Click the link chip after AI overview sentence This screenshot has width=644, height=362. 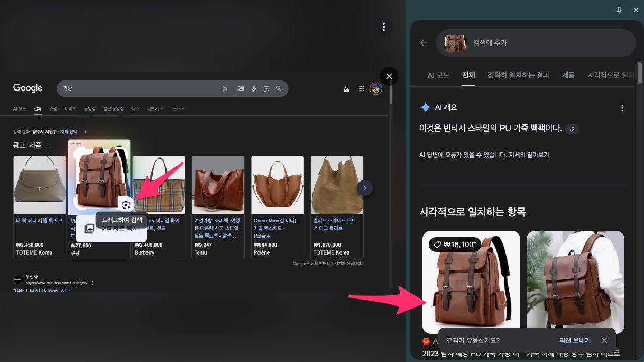[572, 129]
